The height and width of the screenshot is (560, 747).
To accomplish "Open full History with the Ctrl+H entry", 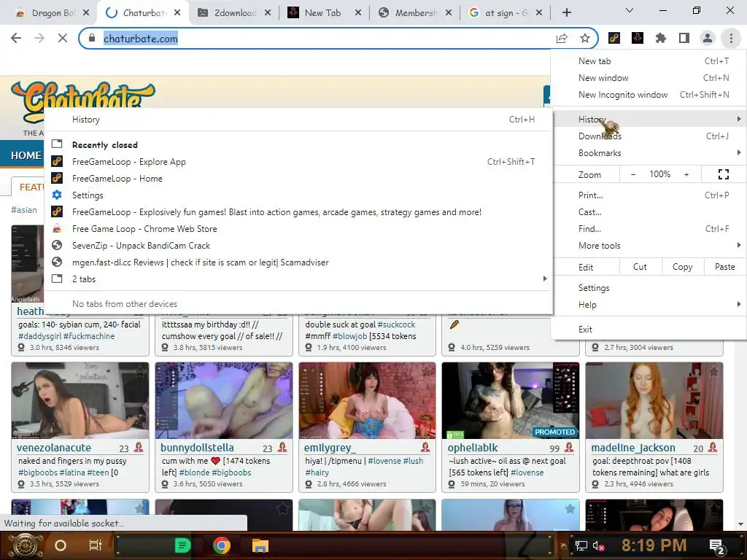I will [x=298, y=120].
